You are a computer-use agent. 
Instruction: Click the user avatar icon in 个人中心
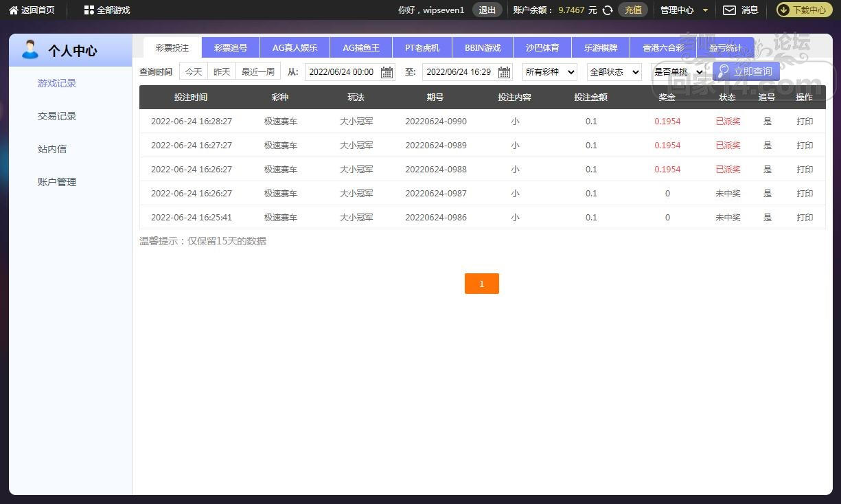coord(30,49)
